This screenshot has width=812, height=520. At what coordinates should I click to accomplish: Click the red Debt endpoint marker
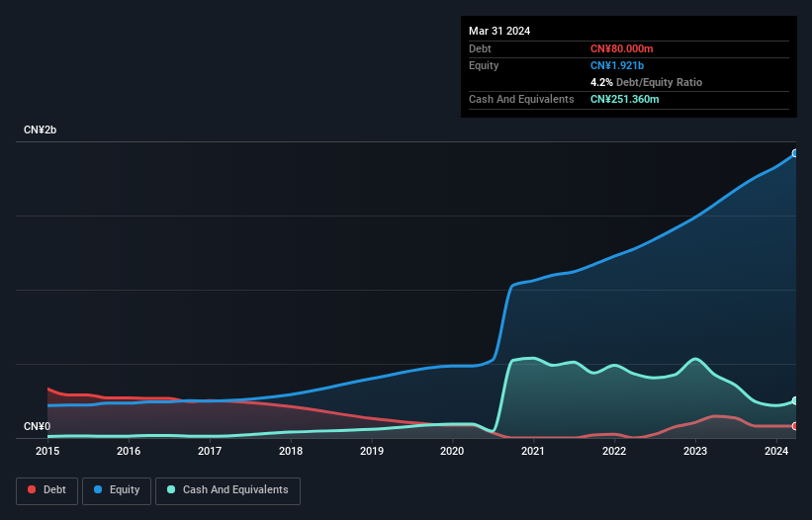(x=795, y=426)
